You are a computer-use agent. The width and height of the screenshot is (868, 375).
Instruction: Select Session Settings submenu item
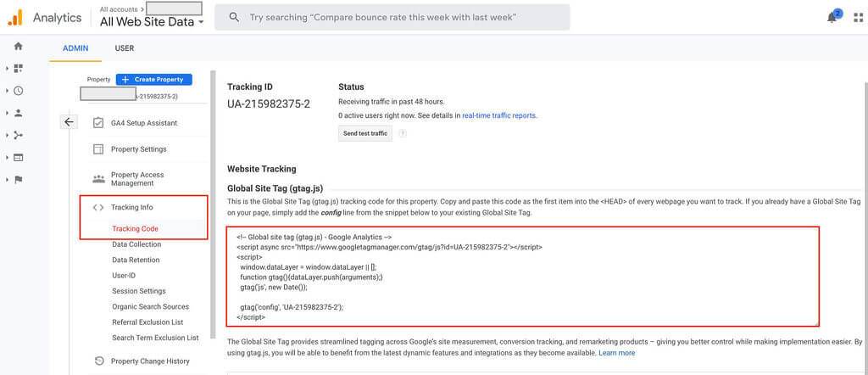coord(139,291)
